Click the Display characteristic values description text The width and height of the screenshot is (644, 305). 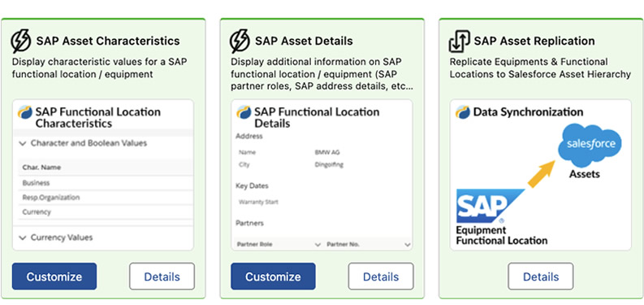click(x=100, y=68)
